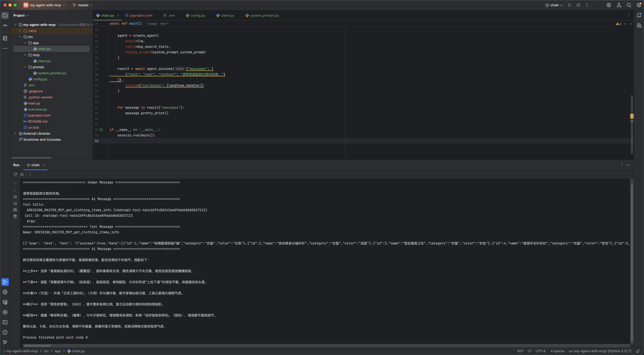This screenshot has height=355, width=644.
Task: Switch to the pyproject.toml editor tab
Action: pos(140,15)
